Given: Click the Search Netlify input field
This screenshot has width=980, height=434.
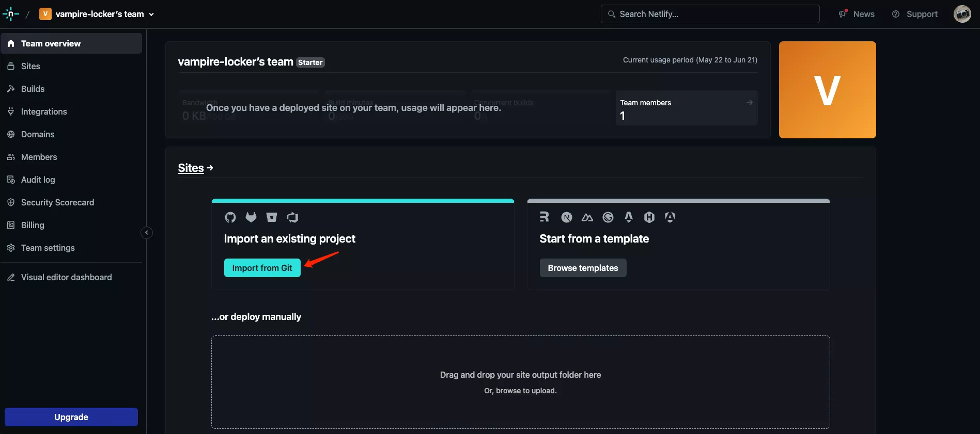Looking at the screenshot, I should (x=710, y=14).
